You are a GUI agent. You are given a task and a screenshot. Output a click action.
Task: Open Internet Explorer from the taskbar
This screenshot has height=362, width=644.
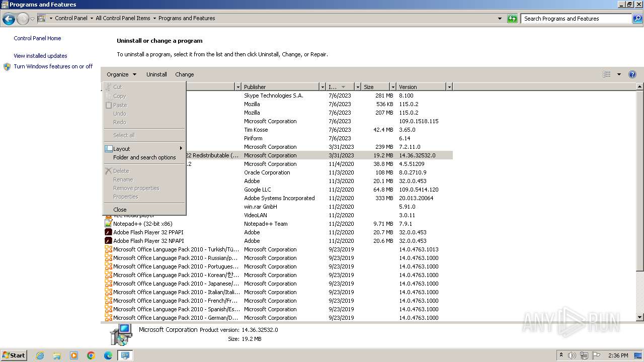pos(40,355)
